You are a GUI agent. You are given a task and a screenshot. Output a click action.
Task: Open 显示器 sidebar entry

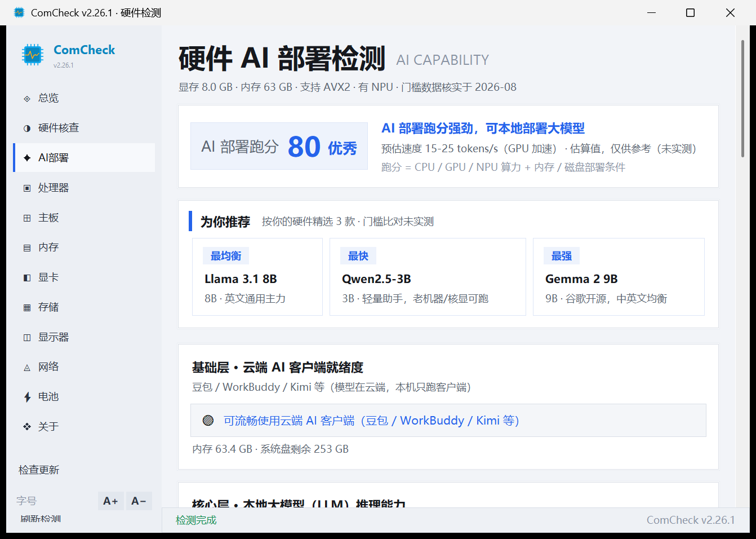(x=84, y=337)
